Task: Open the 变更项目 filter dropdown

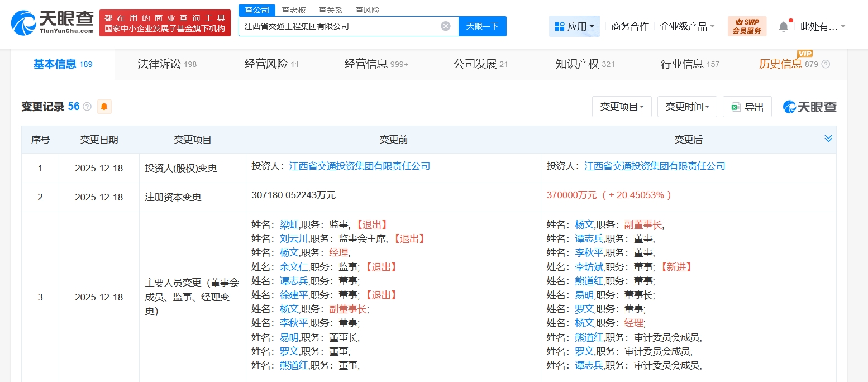Action: 622,107
